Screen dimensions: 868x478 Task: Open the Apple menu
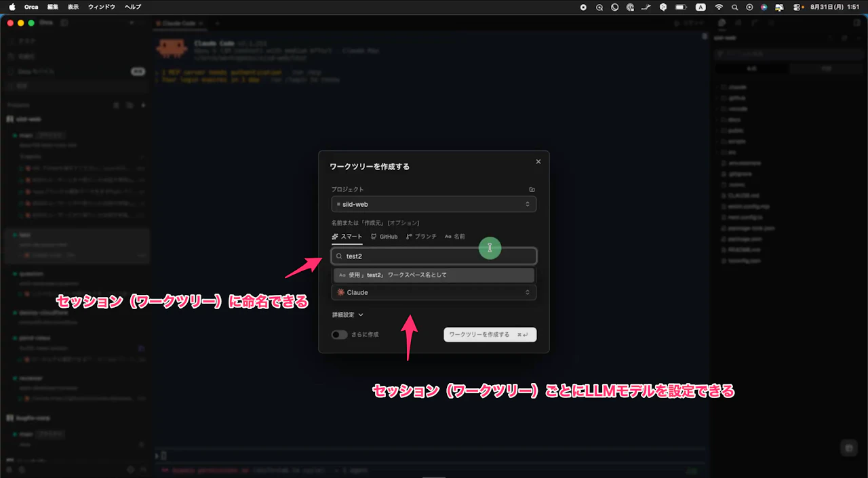click(x=12, y=7)
